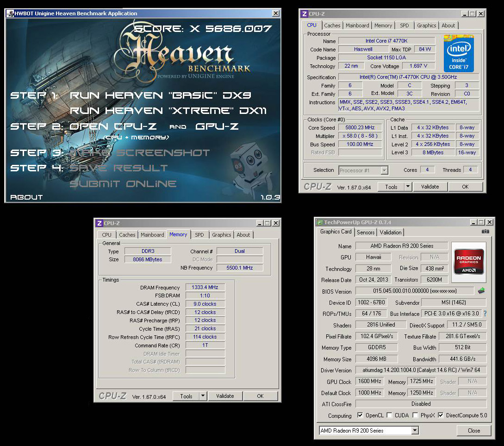Viewport: 504px width, 446px height.
Task: Click OK in the CPU-Z CPU window
Action: tap(465, 187)
